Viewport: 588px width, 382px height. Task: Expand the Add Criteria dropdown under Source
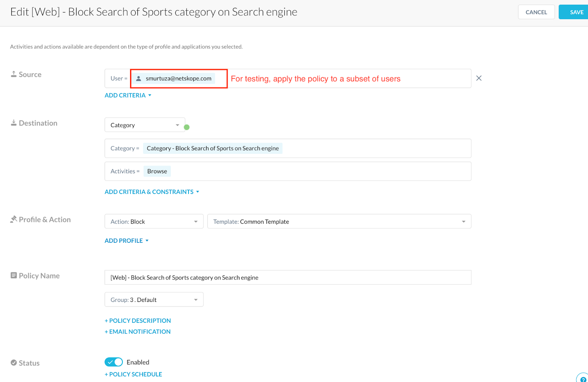128,95
